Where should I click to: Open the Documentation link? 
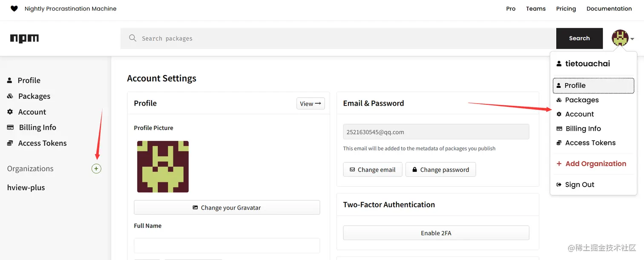[x=609, y=9]
